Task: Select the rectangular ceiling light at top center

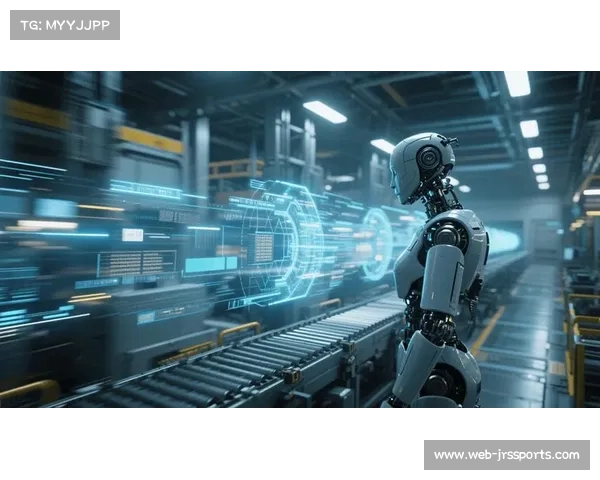Action: click(x=325, y=112)
